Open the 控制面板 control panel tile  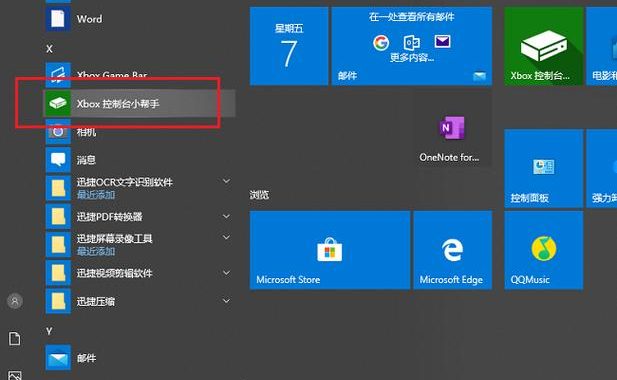(x=543, y=168)
